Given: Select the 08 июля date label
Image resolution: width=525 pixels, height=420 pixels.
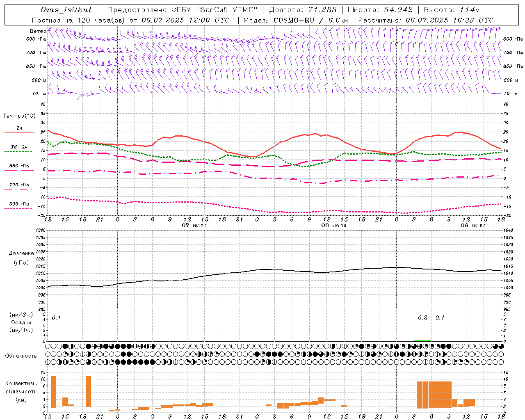Looking at the screenshot, I should click(334, 226).
